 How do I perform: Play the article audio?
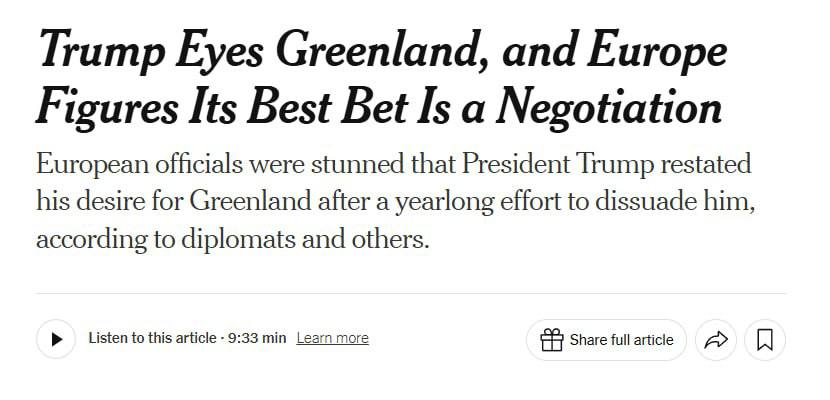[x=56, y=339]
